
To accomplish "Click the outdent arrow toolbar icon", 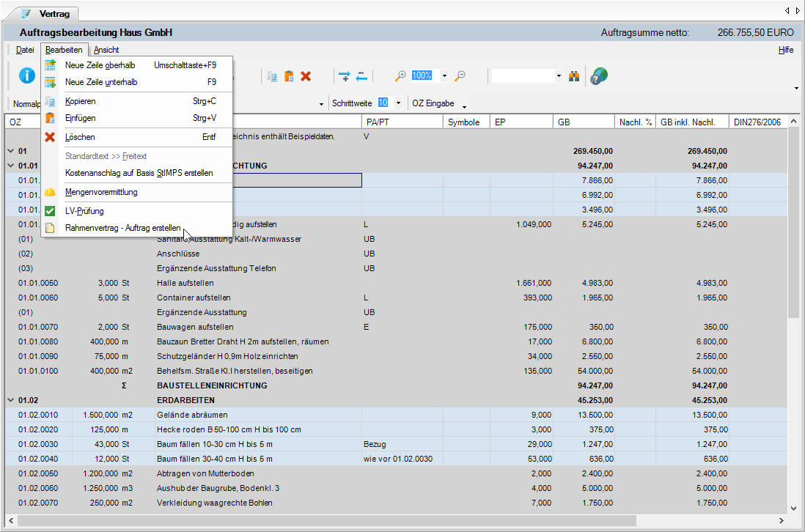I will pyautogui.click(x=361, y=76).
